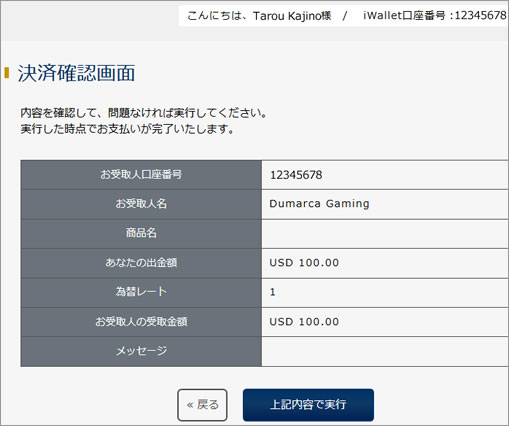Click the 商品名 row label
The width and height of the screenshot is (509, 426).
click(x=141, y=233)
